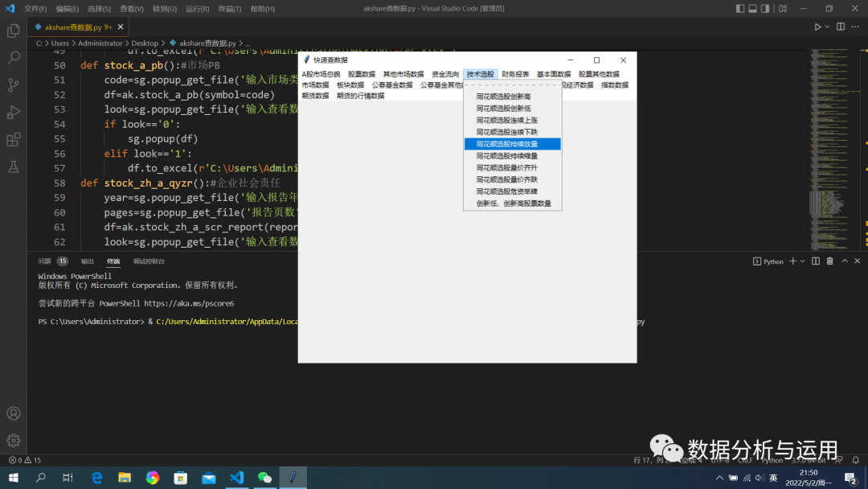The height and width of the screenshot is (489, 868).
Task: Kill terminal with trash icon
Action: click(829, 261)
